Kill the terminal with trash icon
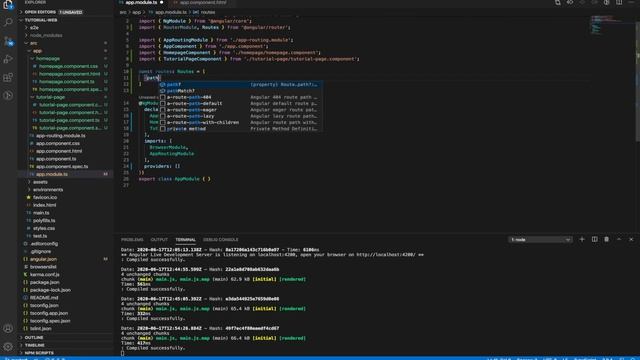Viewport: 640px width, 360px height. (607, 240)
